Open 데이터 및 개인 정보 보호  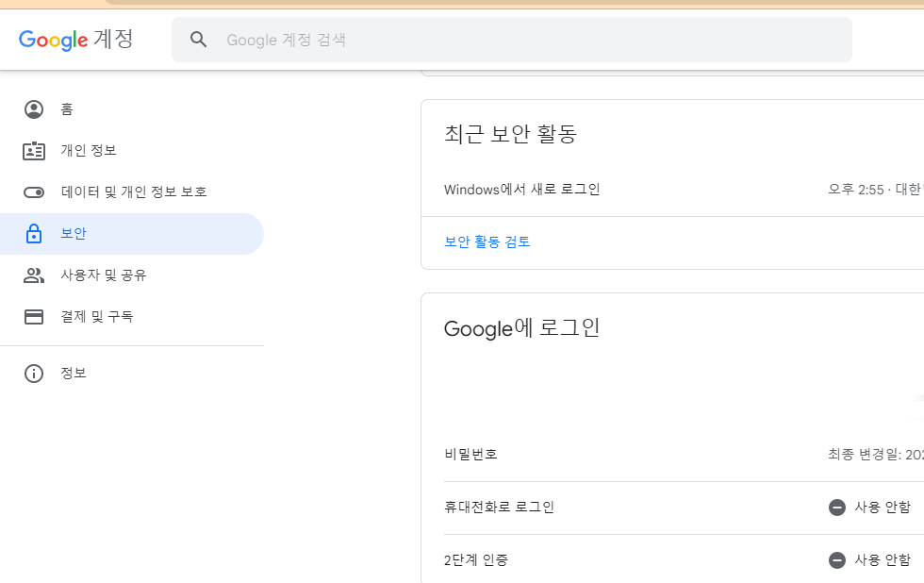[x=132, y=192]
